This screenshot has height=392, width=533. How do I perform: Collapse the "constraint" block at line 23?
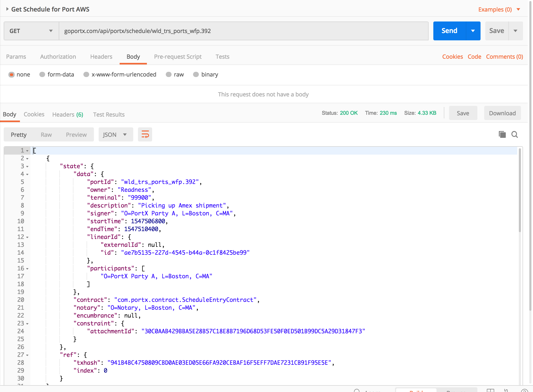coord(27,324)
